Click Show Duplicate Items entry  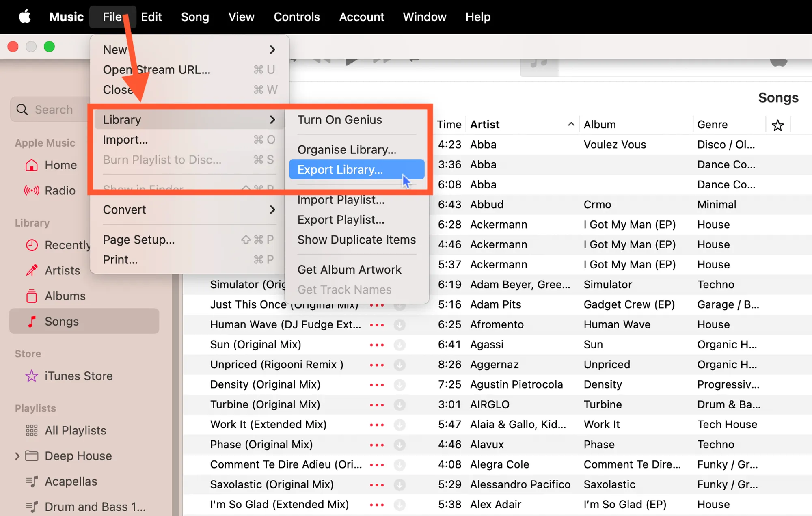click(356, 240)
